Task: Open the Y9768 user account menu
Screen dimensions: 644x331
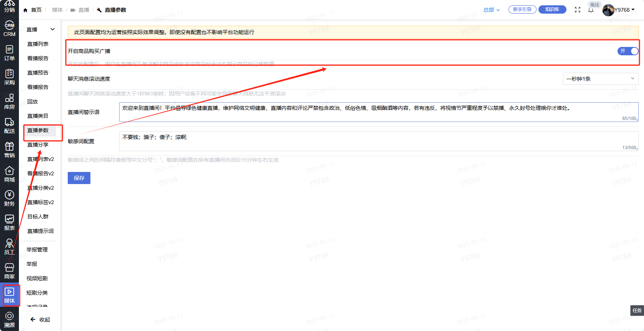Action: pos(619,10)
